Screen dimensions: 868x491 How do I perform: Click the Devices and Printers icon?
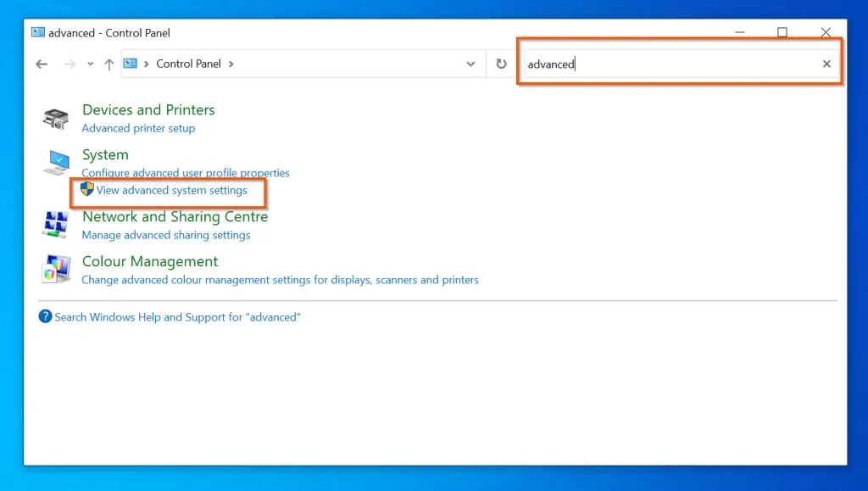[56, 119]
